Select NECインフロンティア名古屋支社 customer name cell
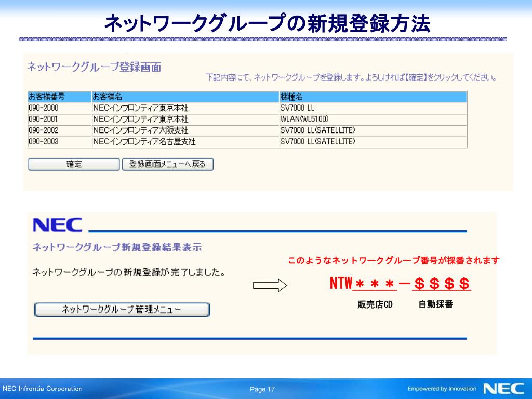Viewport: 532px width, 399px height. click(185, 142)
